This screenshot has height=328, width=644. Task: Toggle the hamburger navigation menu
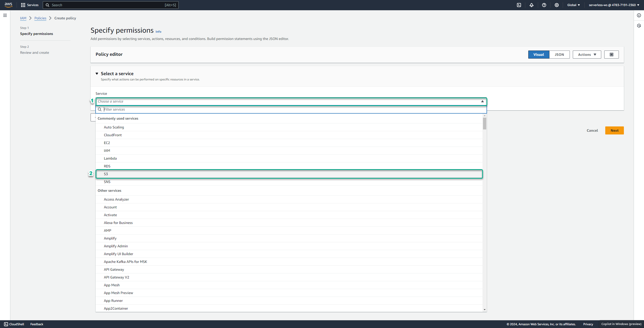tap(5, 15)
